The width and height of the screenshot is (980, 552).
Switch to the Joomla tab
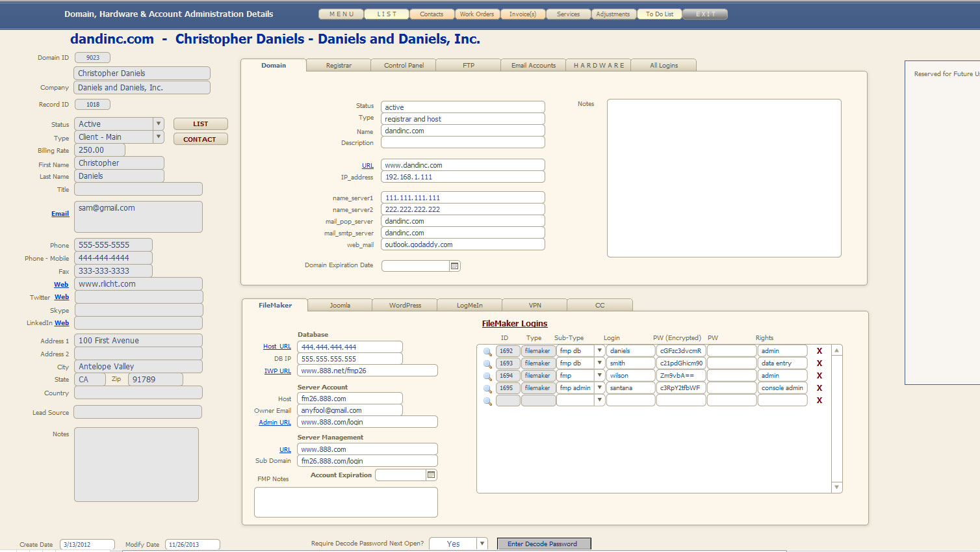(x=340, y=305)
